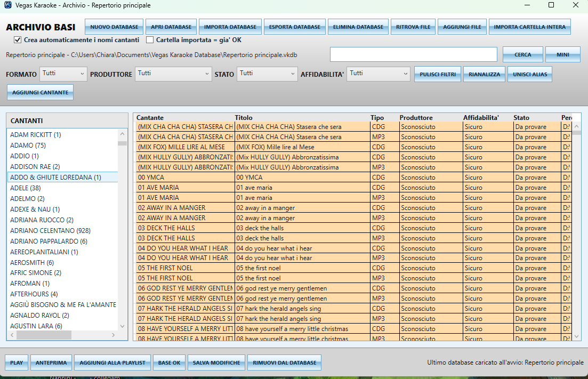Click RITROVA FILE button
The image size is (588, 379).
pos(413,27)
